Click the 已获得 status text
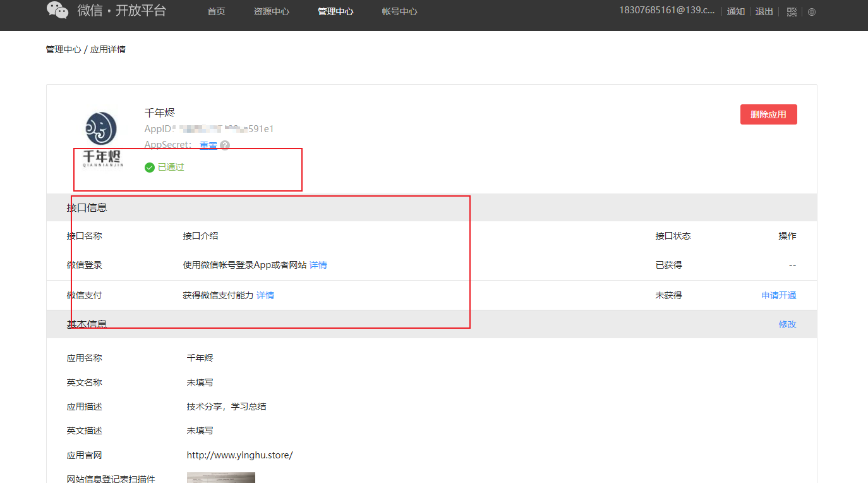Screen dimensions: 868x483 point(668,265)
